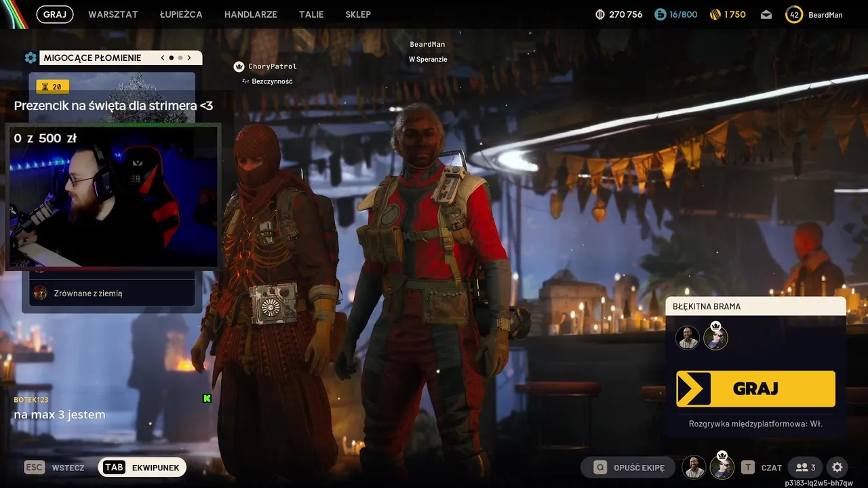Open the mail inbox envelope icon
868x488 pixels.
766,14
